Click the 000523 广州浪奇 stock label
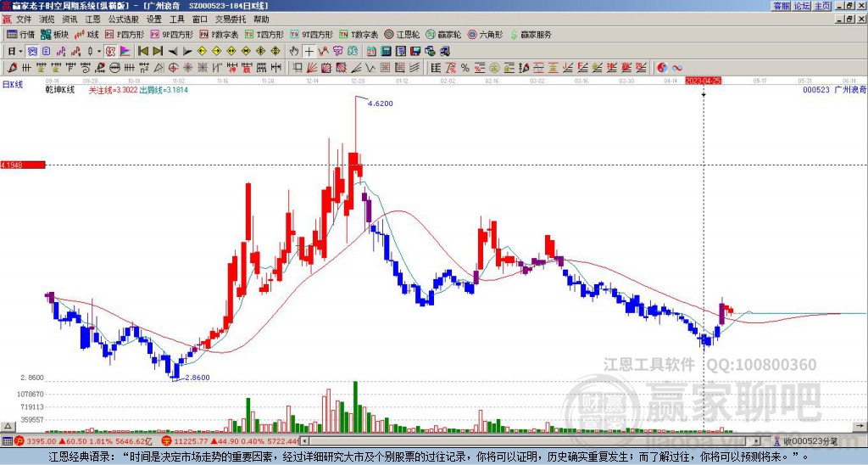 834,90
